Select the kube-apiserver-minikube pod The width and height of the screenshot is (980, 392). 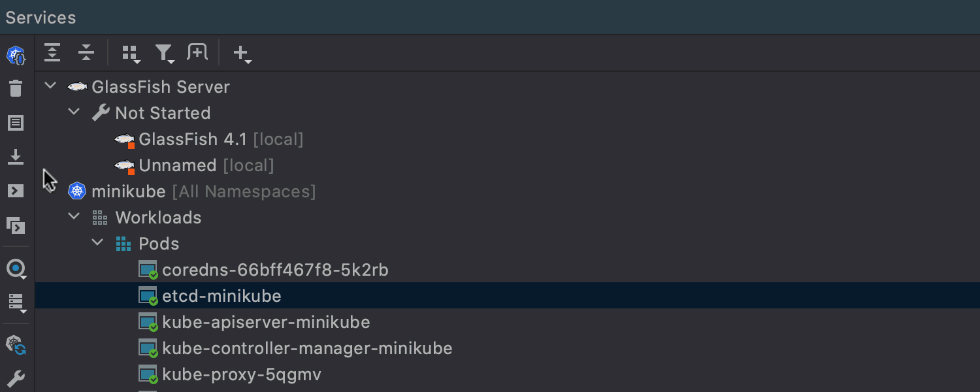point(254,322)
